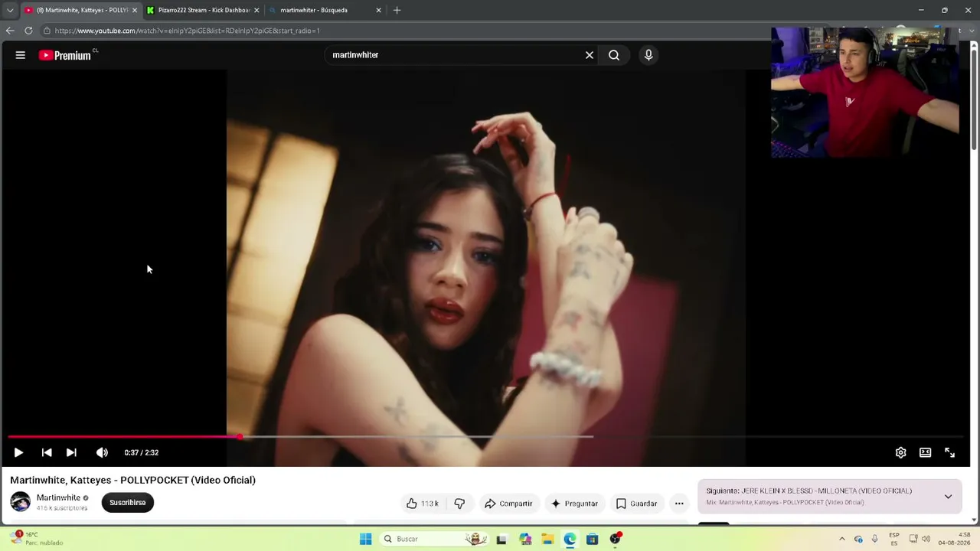Start voice search with the microphone
Viewport: 980px width, 551px height.
648,55
